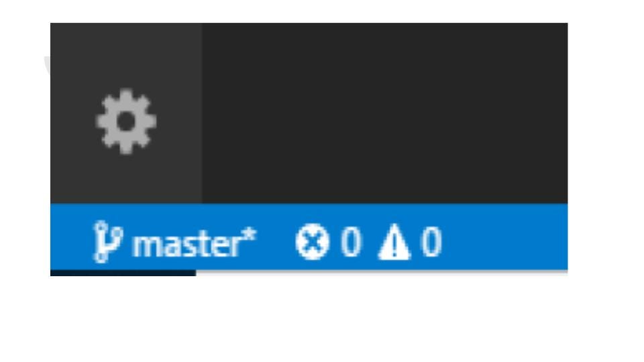Checkout another branch using master* item
644x362 pixels.
[x=174, y=242]
